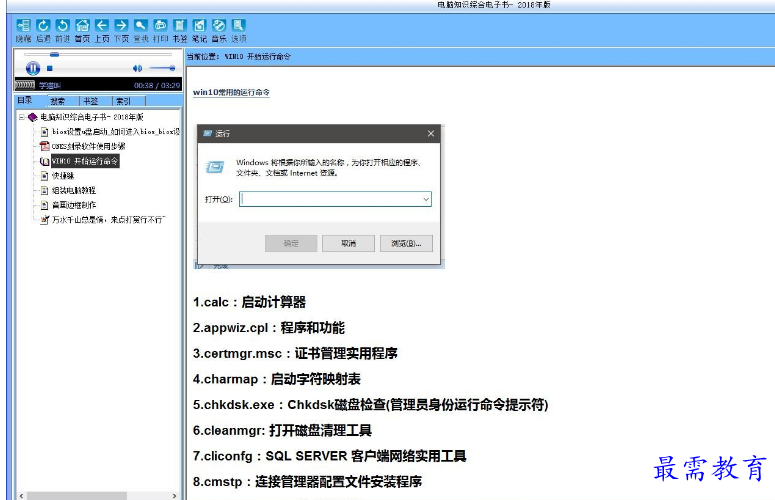Switch to the 搜索 search tab
This screenshot has width=775, height=500.
click(57, 101)
